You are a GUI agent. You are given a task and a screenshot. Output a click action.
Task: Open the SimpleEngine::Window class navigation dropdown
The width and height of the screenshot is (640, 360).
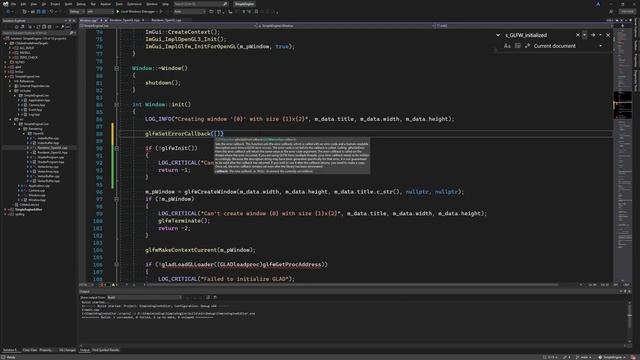point(345,26)
